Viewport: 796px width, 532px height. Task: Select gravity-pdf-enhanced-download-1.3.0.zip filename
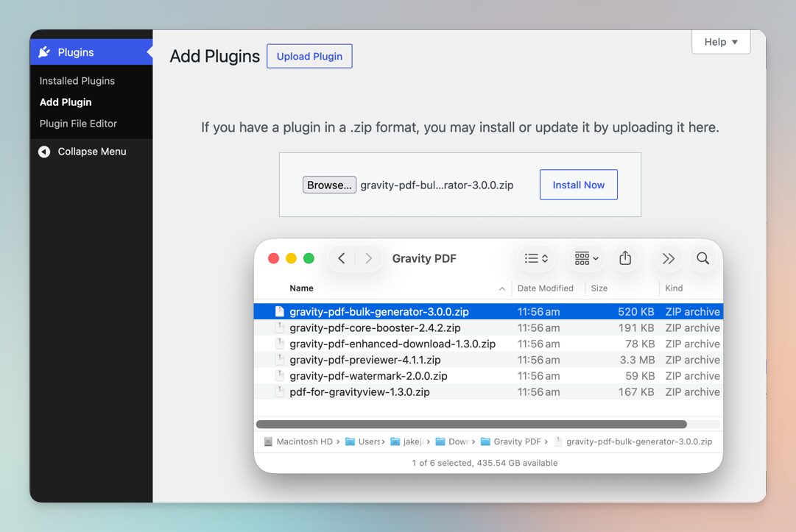392,344
